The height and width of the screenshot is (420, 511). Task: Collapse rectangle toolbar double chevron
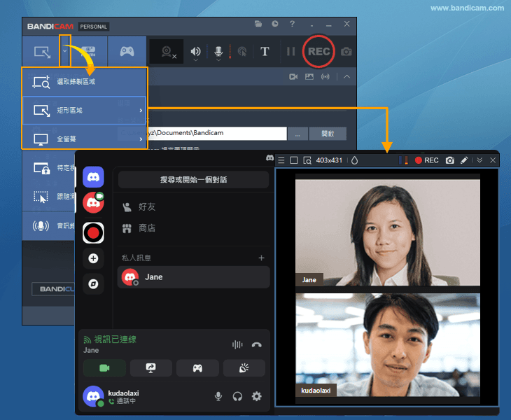(x=479, y=160)
